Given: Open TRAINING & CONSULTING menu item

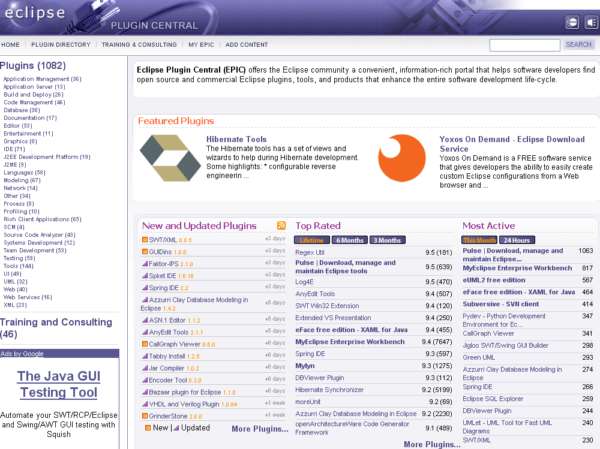Looking at the screenshot, I should [139, 45].
